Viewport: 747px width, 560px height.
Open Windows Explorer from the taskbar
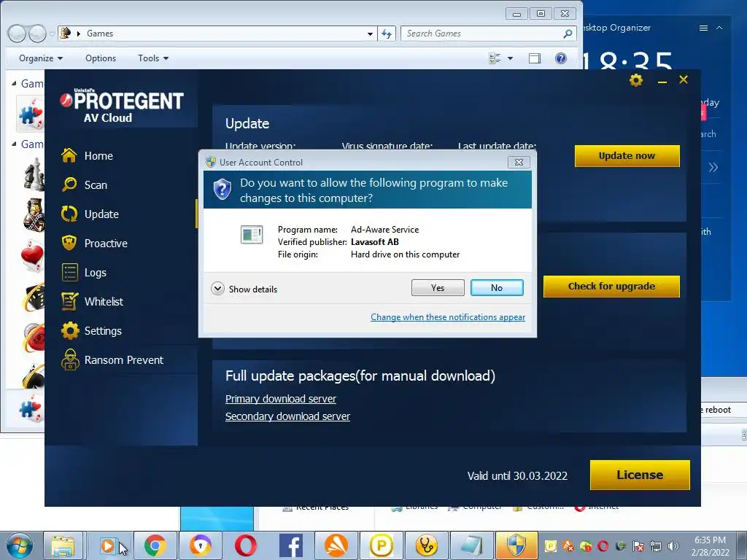point(63,545)
